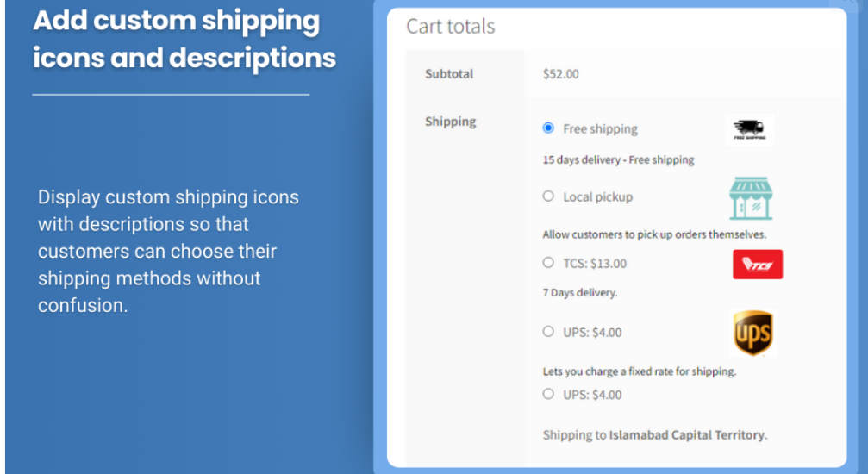Select the Free shipping radio button
868x474 pixels.
click(x=548, y=128)
